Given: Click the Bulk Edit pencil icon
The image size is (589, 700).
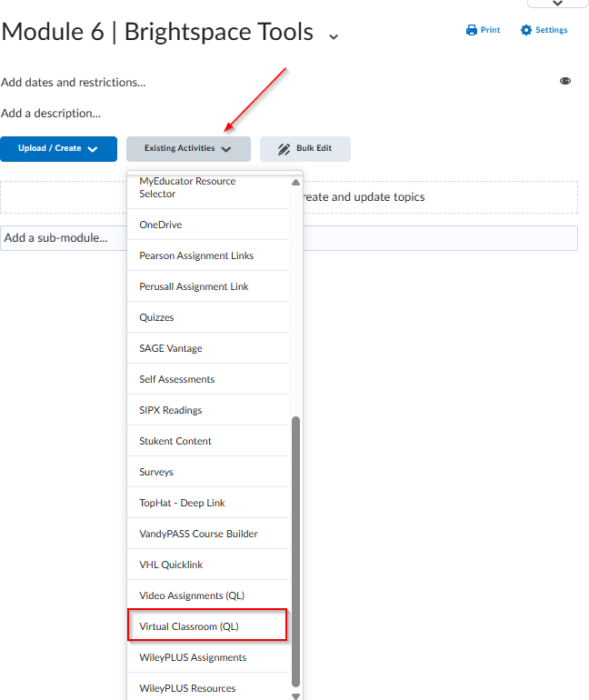Looking at the screenshot, I should click(284, 149).
